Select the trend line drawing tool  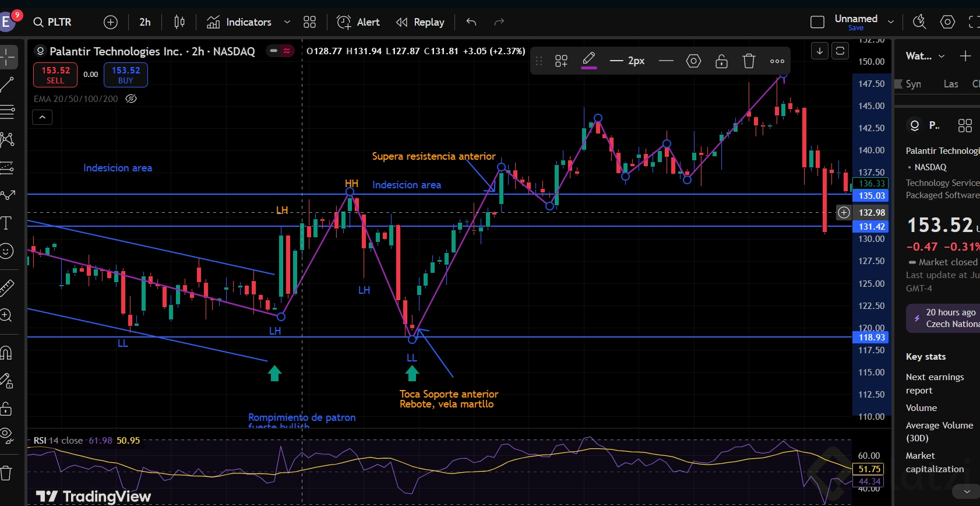click(x=7, y=85)
